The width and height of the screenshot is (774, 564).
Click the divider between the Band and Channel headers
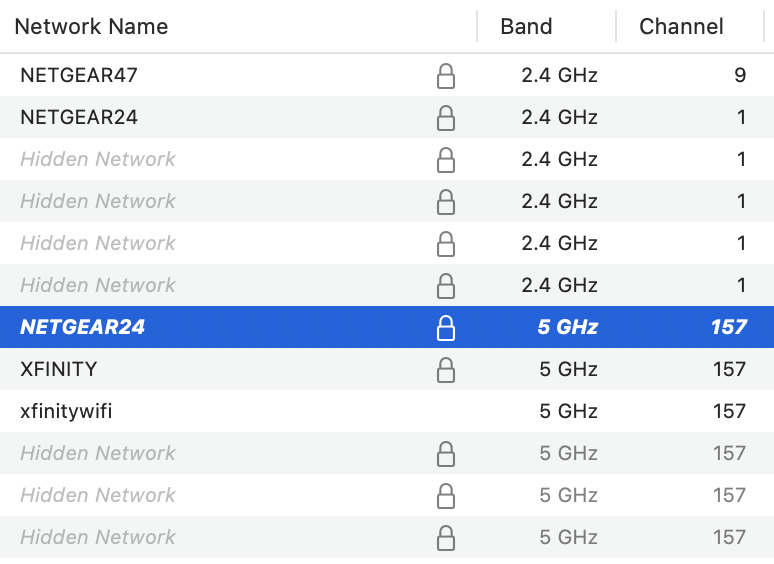[616, 27]
